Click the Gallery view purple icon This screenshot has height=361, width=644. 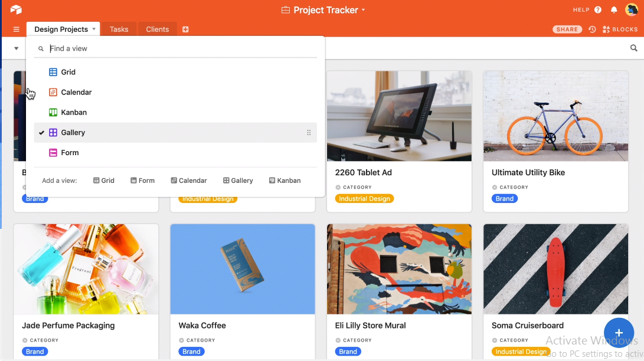(53, 133)
